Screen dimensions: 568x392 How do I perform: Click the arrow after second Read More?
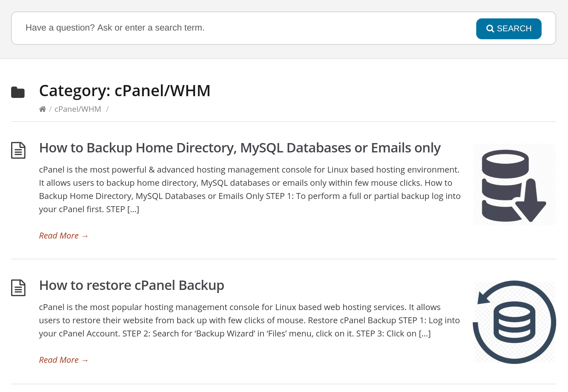(85, 360)
